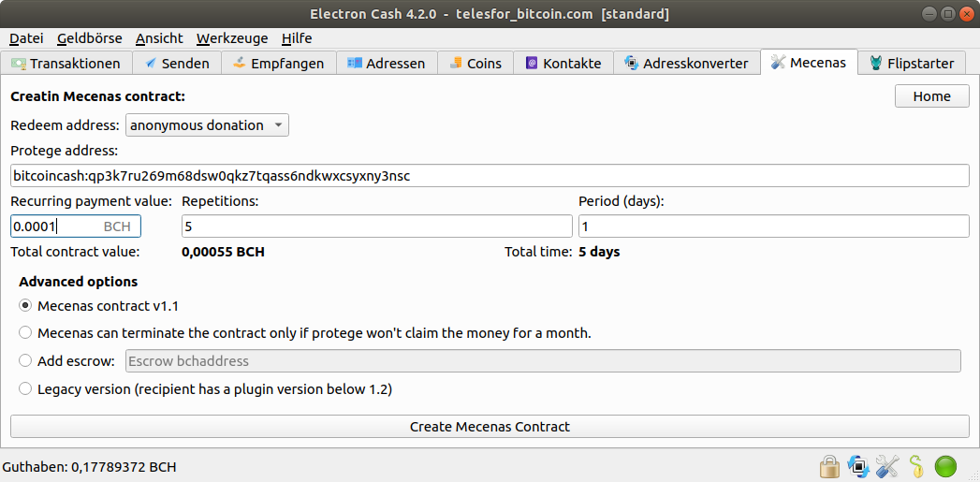
Task: Click the Period (days) input field
Action: [x=774, y=226]
